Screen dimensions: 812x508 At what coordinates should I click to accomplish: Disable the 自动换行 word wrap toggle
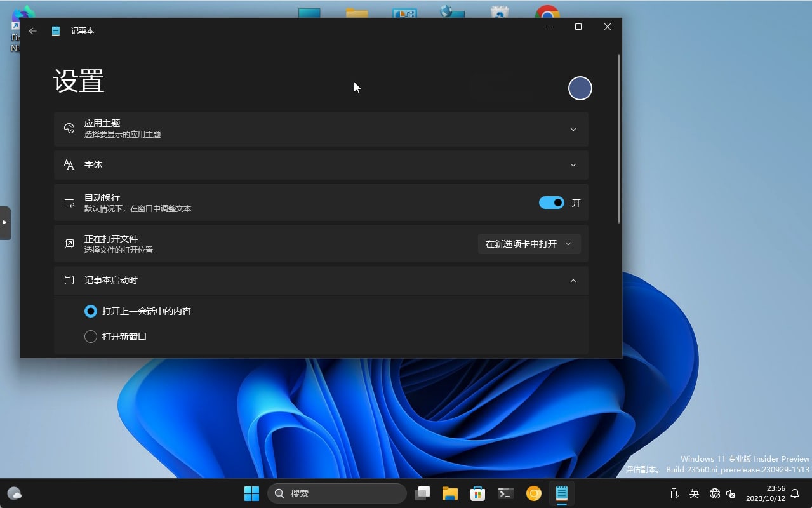tap(551, 202)
